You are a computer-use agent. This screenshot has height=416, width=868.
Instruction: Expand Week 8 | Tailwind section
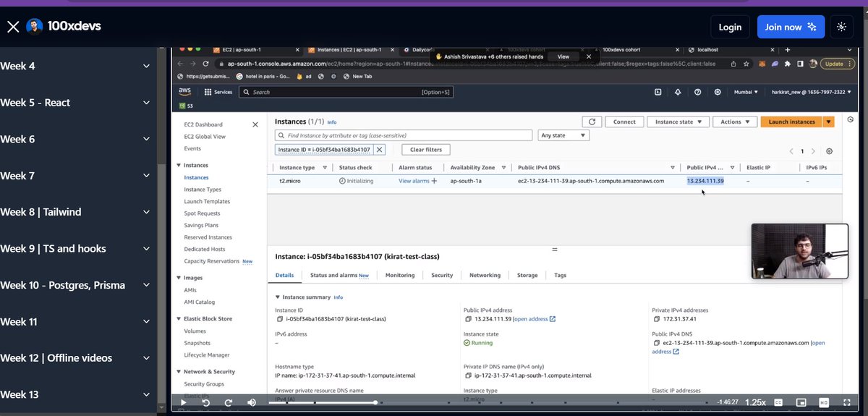(77, 212)
